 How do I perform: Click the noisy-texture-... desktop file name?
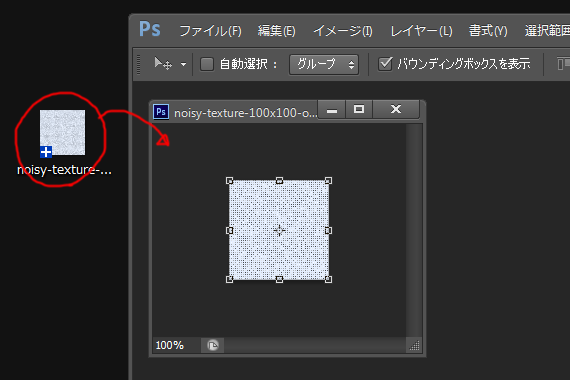coord(64,170)
